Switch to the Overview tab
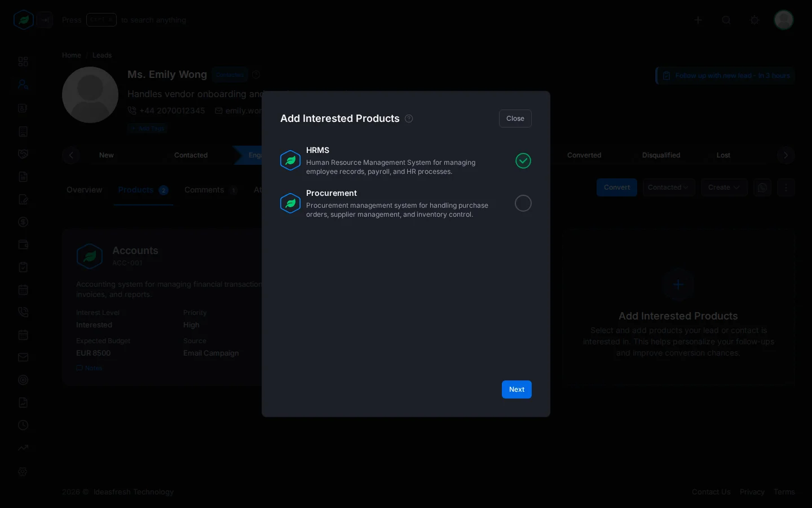The width and height of the screenshot is (812, 508). 85,190
